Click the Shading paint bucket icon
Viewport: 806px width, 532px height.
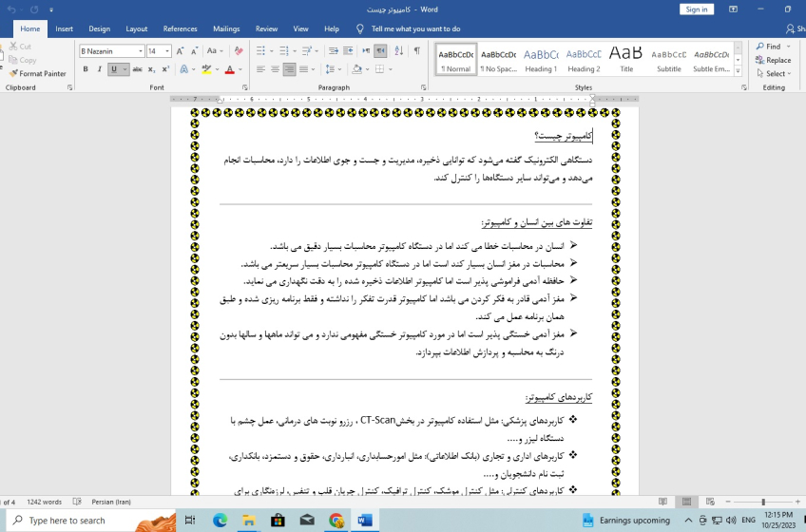coord(357,69)
